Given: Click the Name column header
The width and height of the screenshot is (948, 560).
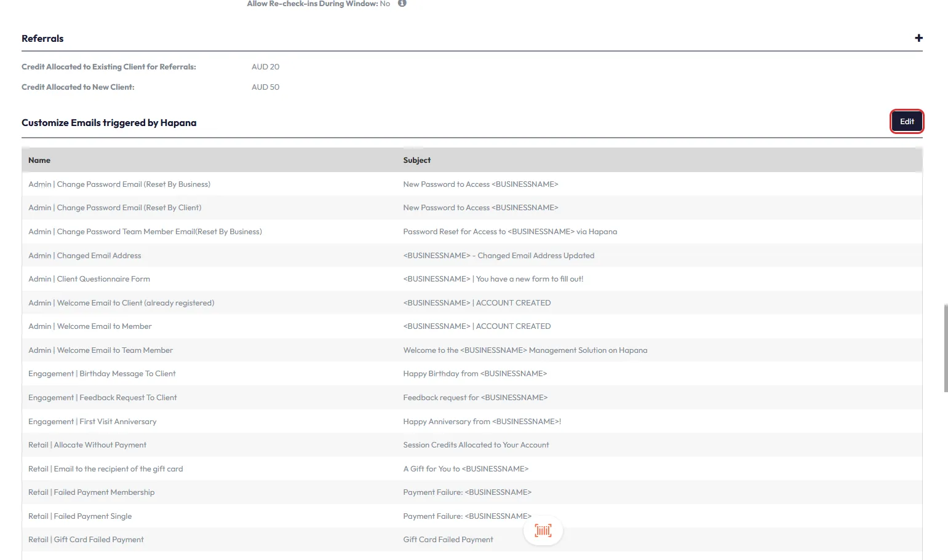Looking at the screenshot, I should (39, 160).
